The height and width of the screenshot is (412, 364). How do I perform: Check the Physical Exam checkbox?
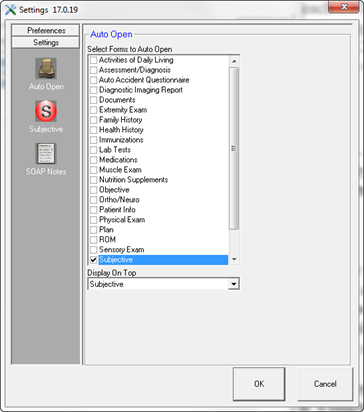point(94,220)
